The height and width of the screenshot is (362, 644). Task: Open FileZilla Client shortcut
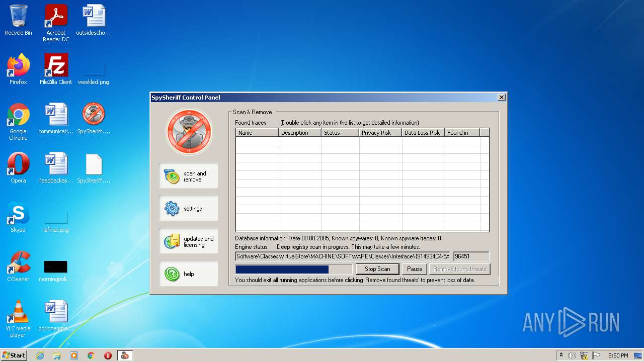pyautogui.click(x=56, y=69)
